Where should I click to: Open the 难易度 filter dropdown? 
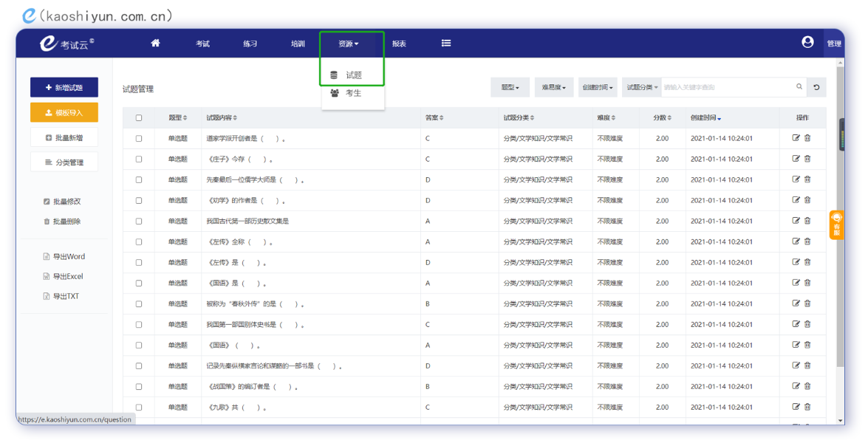coord(553,87)
